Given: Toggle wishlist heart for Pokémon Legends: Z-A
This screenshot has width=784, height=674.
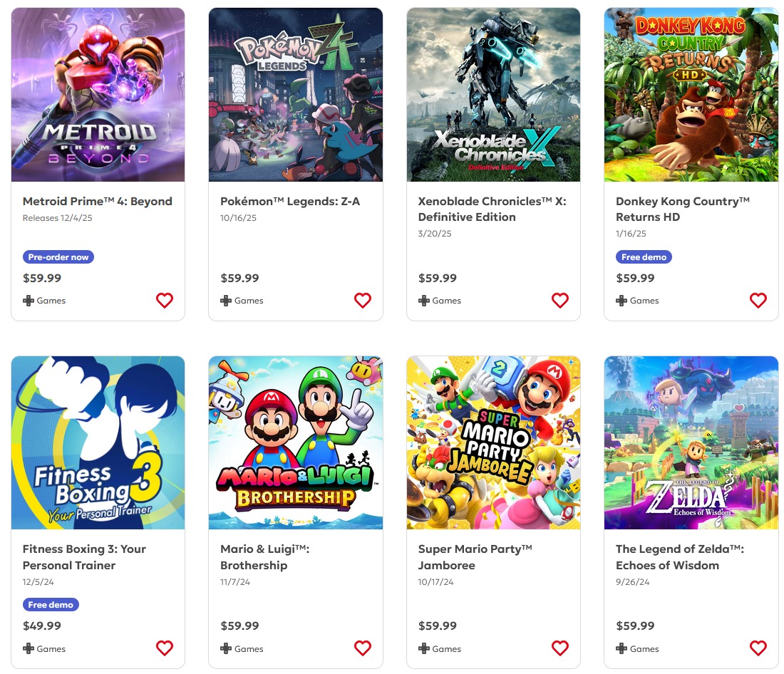Looking at the screenshot, I should [363, 301].
